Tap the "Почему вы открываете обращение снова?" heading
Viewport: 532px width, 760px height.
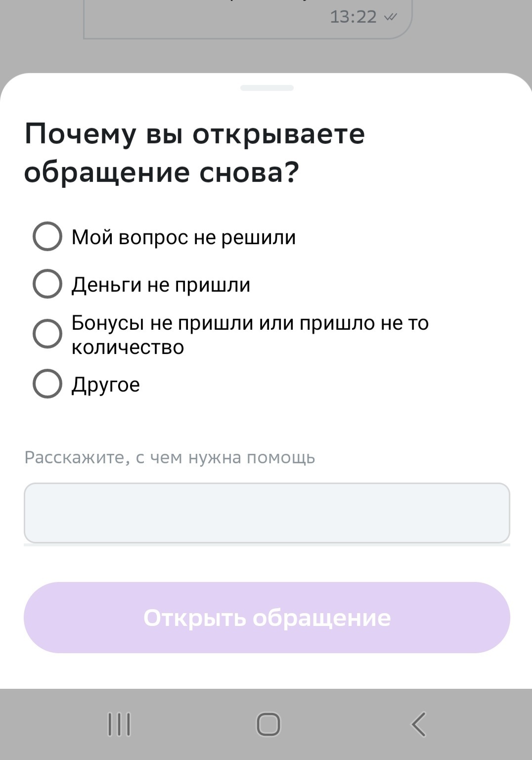[195, 153]
